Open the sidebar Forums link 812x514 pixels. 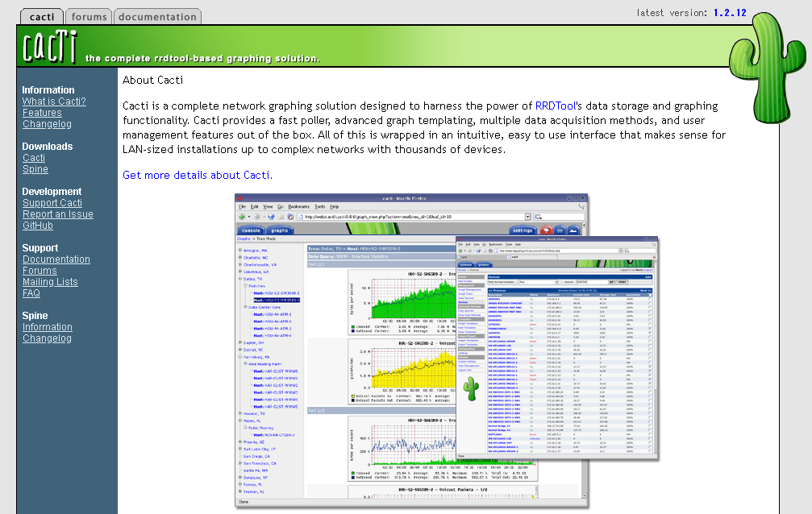40,271
